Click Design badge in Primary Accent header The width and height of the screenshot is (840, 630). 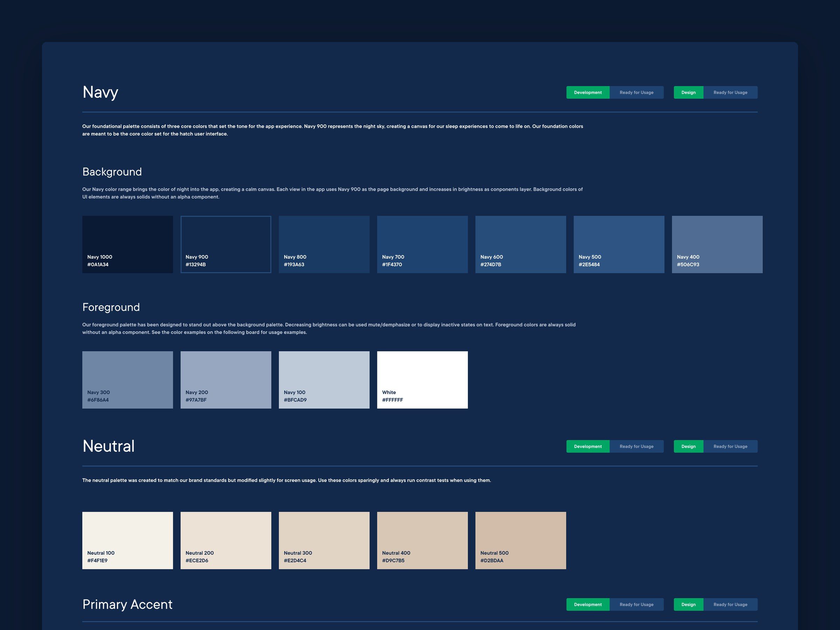[688, 604]
